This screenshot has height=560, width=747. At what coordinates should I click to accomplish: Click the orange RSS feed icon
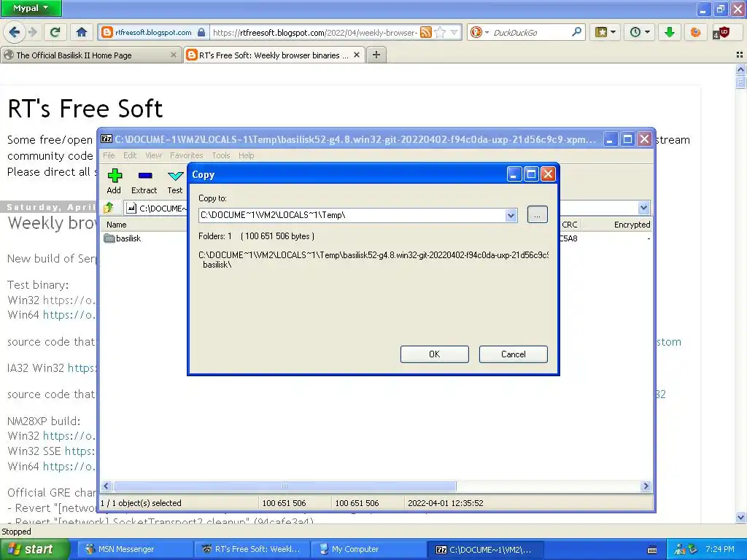(x=426, y=32)
